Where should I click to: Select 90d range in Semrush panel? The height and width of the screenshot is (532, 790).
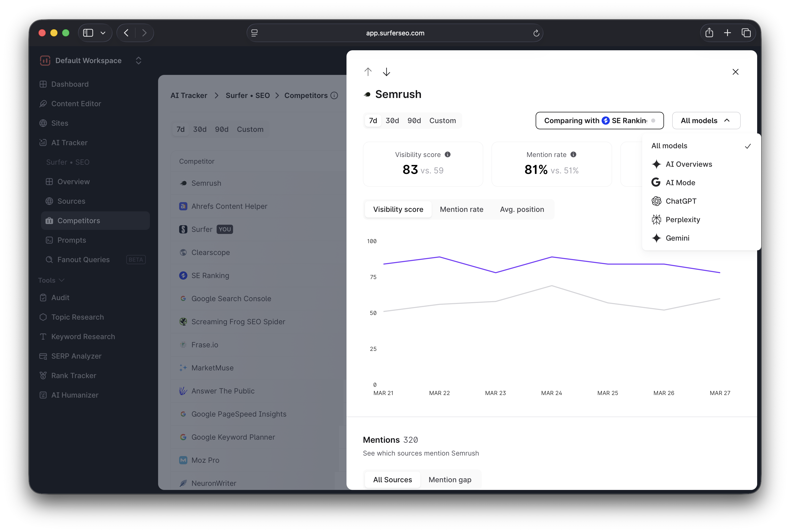(414, 121)
